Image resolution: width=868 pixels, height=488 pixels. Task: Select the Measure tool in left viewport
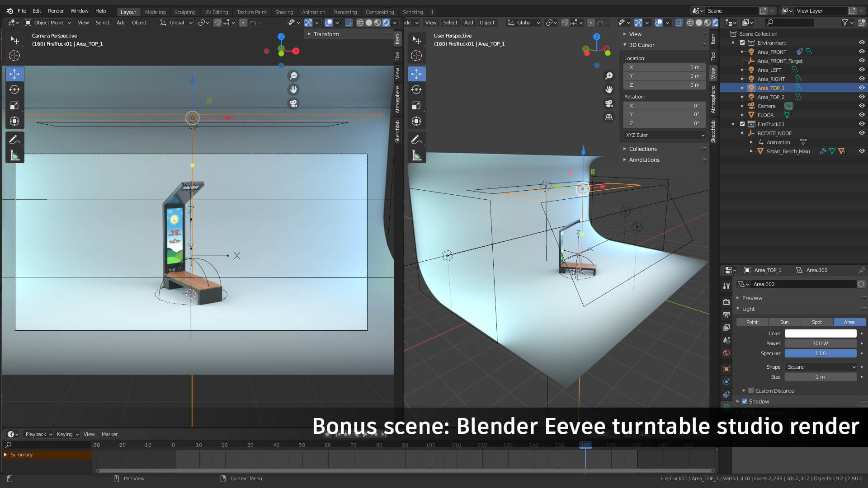(14, 155)
